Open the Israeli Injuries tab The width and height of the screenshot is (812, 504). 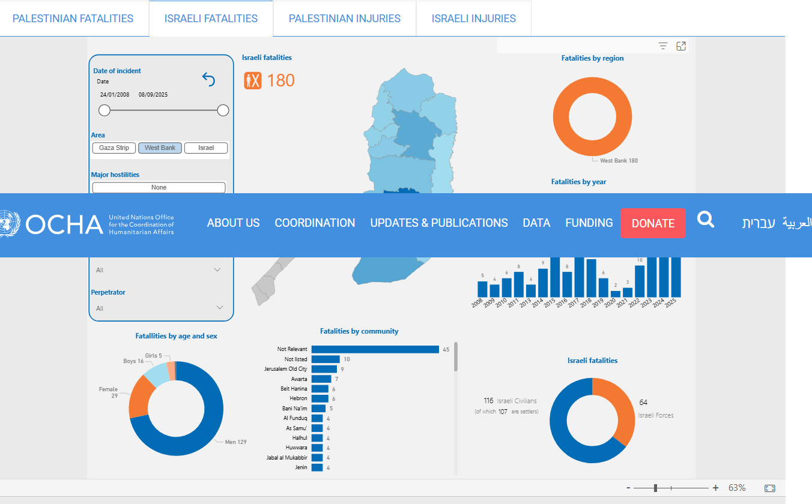point(473,19)
